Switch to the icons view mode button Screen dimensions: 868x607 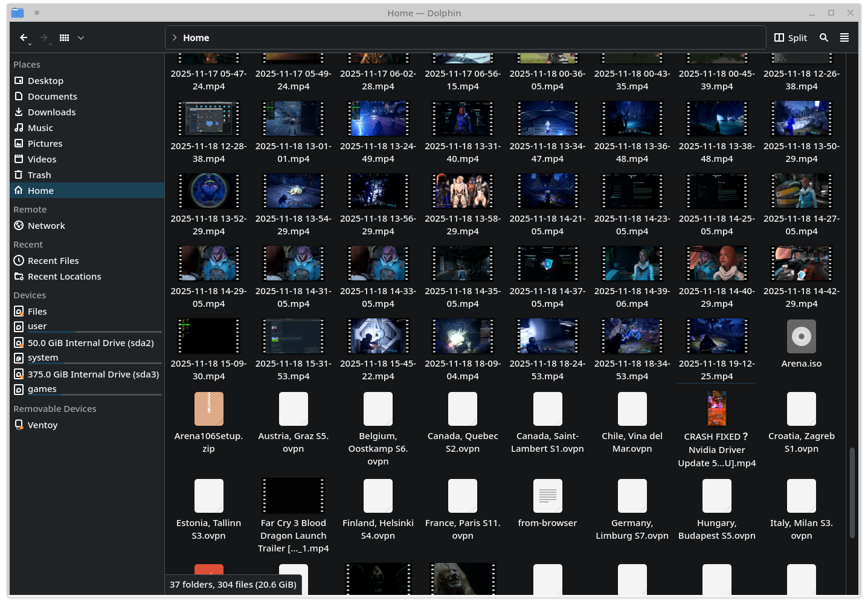(x=64, y=37)
